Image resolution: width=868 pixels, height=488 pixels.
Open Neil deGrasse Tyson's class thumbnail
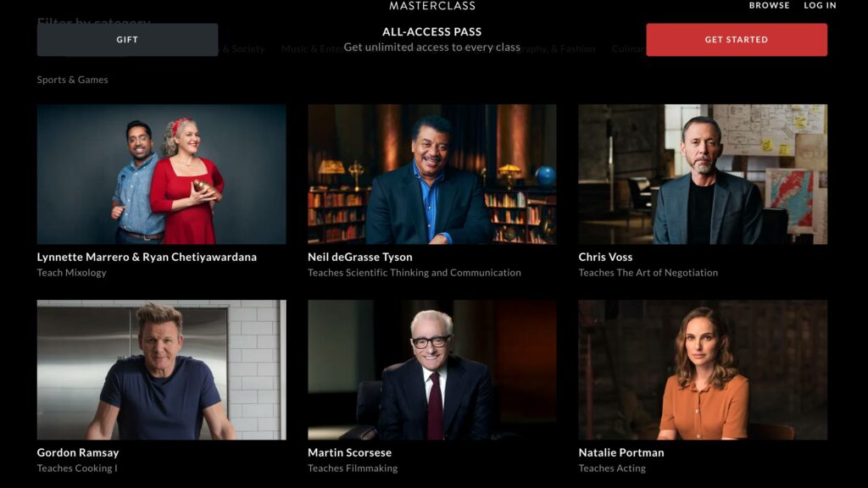[431, 175]
